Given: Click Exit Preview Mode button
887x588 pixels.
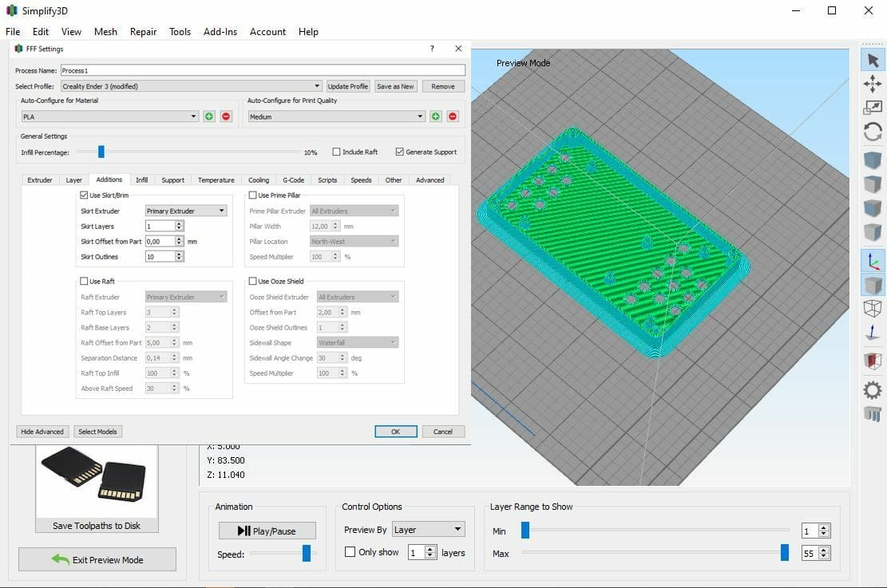Looking at the screenshot, I should pos(97,559).
